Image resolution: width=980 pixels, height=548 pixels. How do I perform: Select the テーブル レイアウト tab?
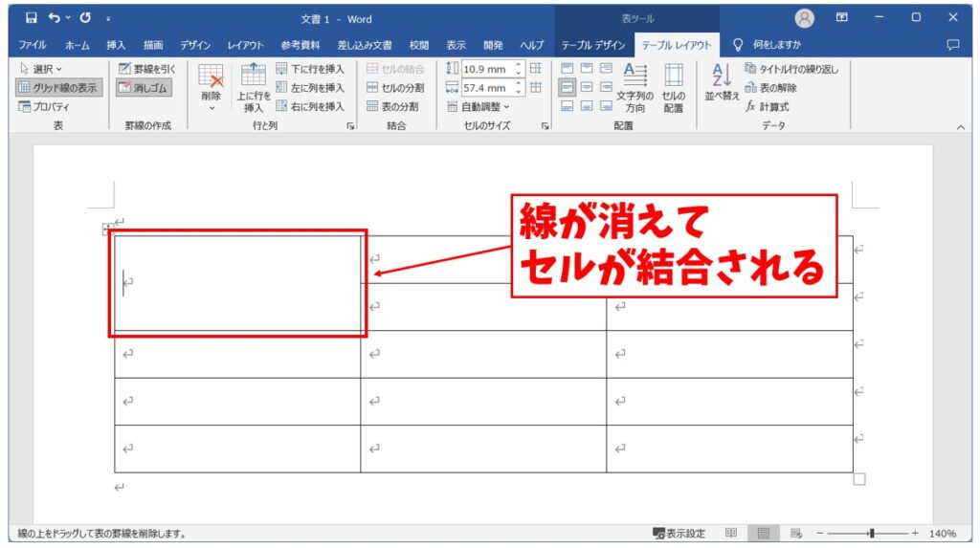coord(677,45)
